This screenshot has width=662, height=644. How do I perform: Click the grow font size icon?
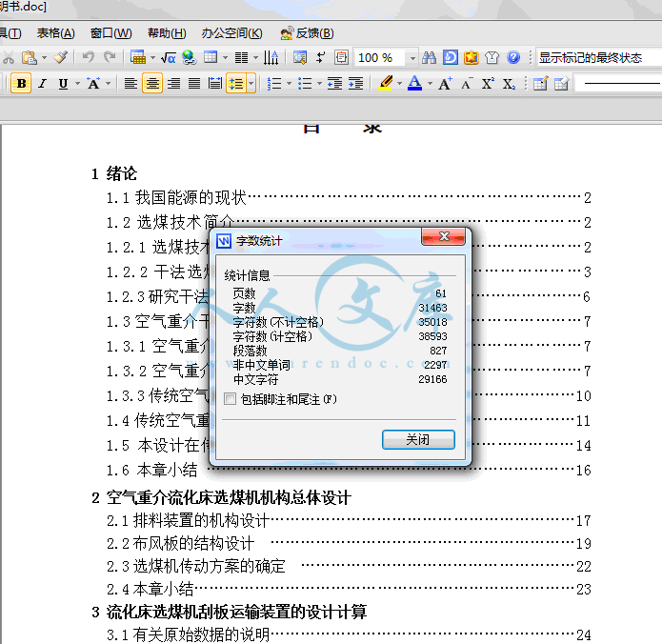[x=445, y=84]
